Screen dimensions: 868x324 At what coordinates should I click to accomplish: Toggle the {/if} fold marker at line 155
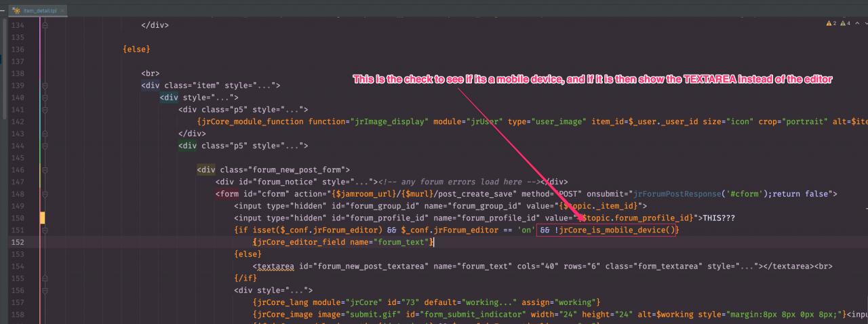point(45,279)
